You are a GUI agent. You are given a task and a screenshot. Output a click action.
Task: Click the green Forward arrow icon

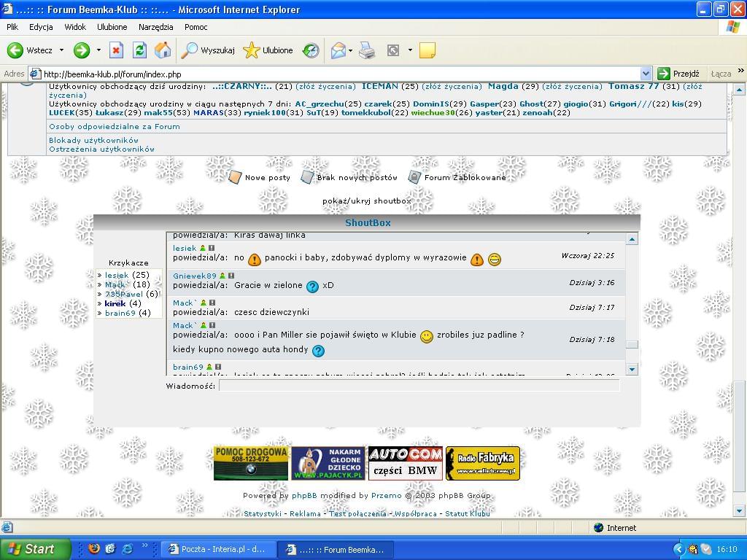point(82,50)
